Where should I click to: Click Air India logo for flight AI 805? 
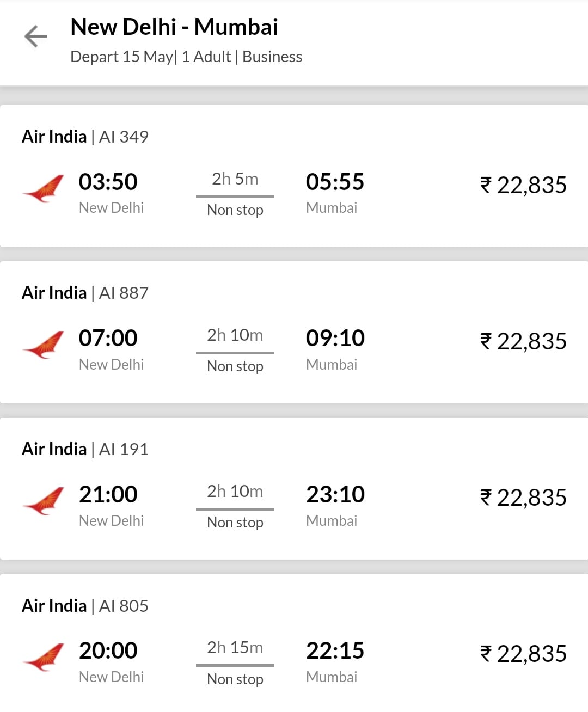pos(44,657)
